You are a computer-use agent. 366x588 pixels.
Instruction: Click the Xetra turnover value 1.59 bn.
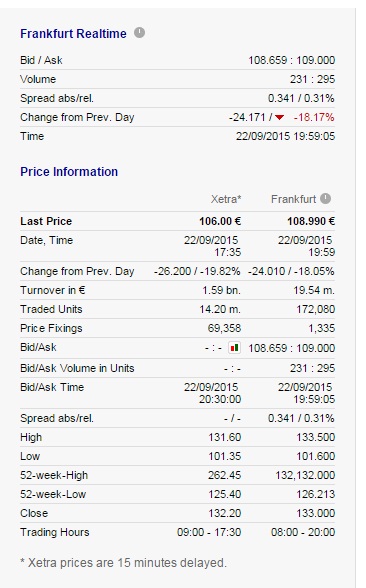pos(222,290)
